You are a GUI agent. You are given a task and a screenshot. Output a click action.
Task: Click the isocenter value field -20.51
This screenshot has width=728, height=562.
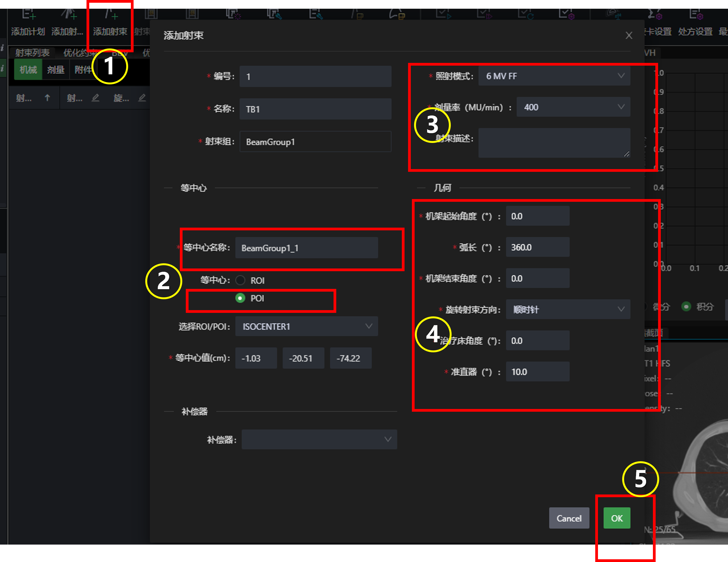(x=303, y=358)
